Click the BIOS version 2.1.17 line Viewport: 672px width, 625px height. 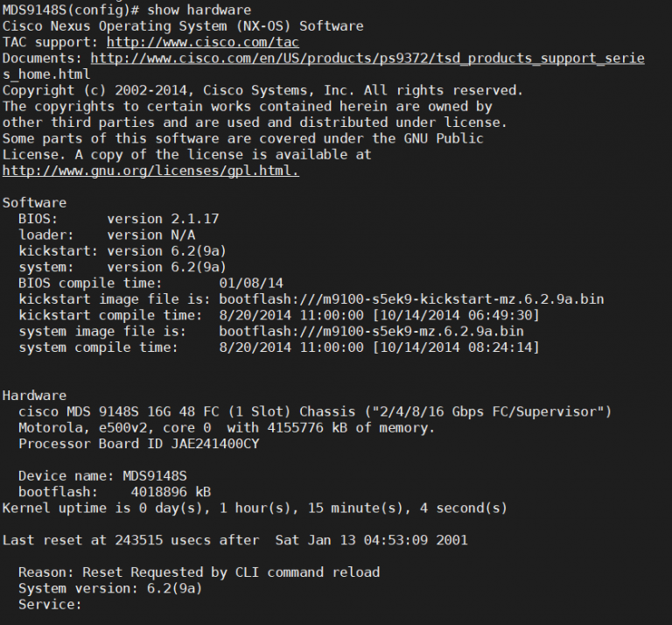(x=119, y=219)
